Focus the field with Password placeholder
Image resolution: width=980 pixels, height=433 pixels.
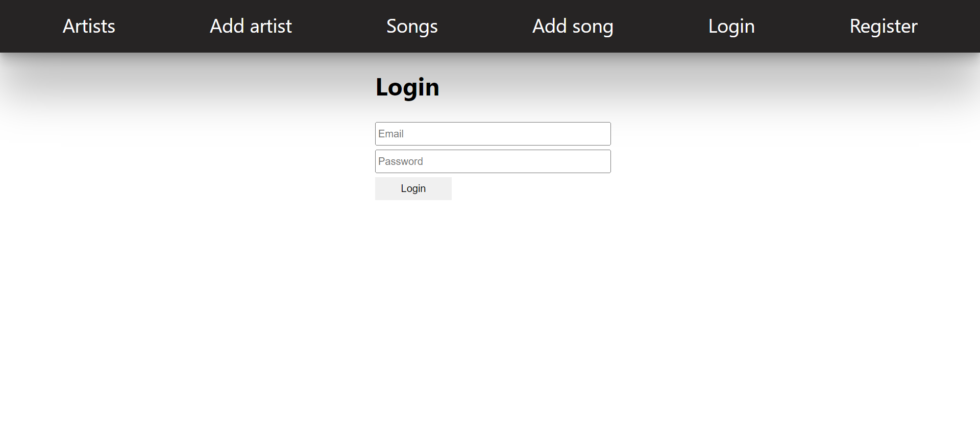[492, 161]
